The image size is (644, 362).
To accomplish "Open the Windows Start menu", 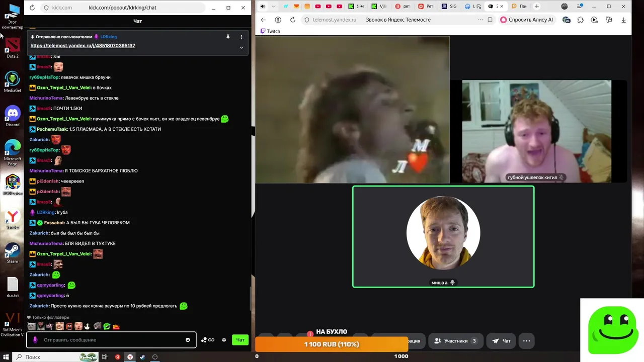I will click(x=7, y=357).
